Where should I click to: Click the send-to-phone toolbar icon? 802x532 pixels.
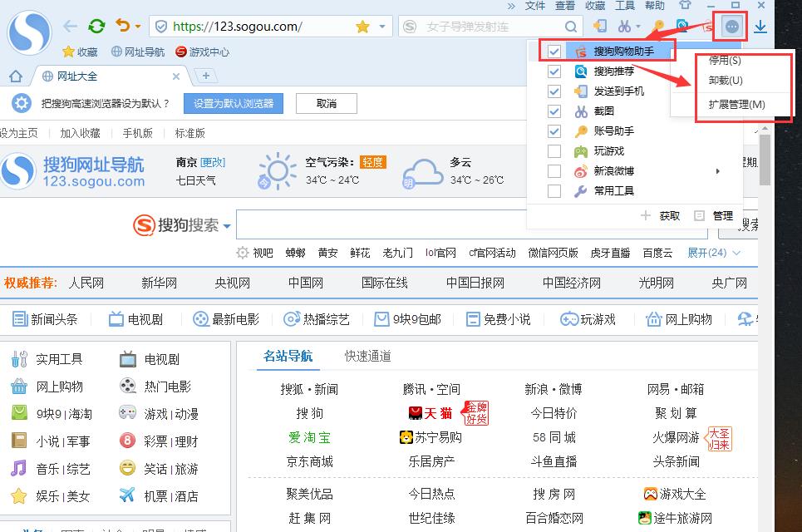[x=599, y=26]
